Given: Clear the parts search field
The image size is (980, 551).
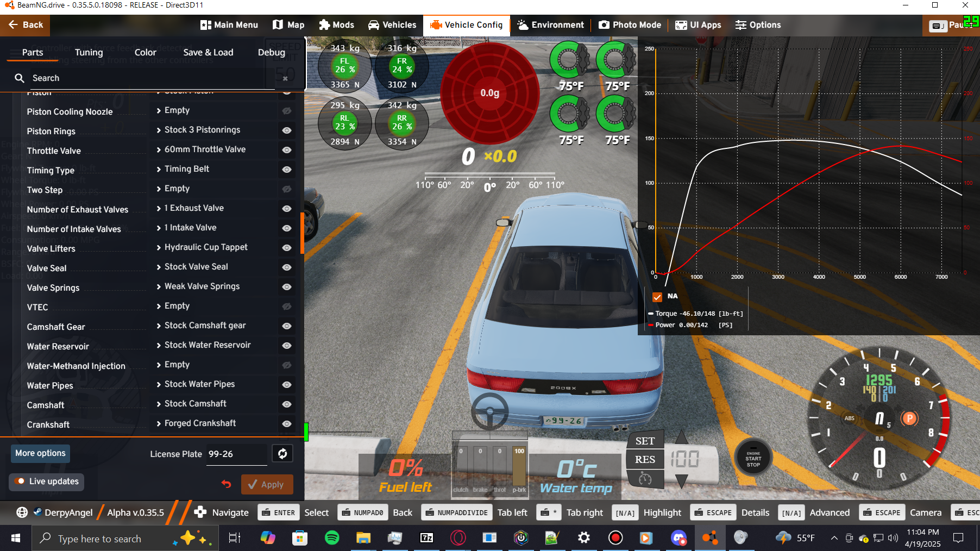Looking at the screenshot, I should coord(285,78).
